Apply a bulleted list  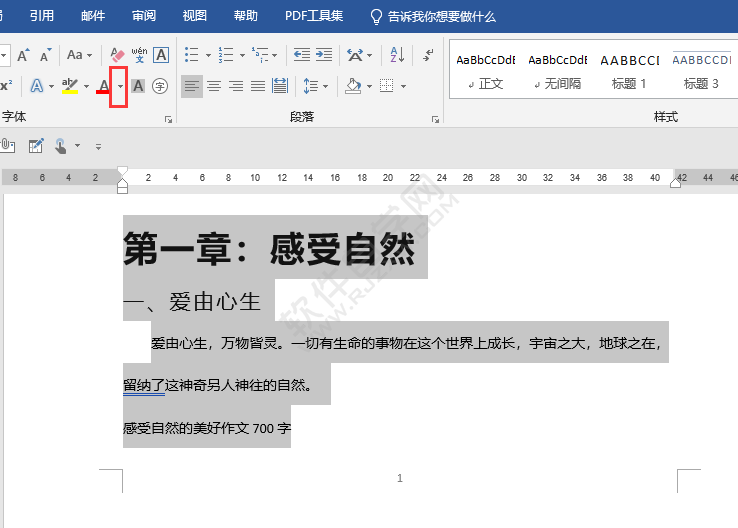pos(192,55)
